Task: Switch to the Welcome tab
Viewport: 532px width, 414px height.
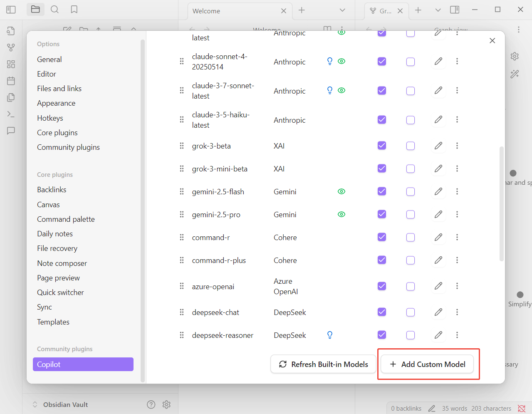Action: click(240, 11)
